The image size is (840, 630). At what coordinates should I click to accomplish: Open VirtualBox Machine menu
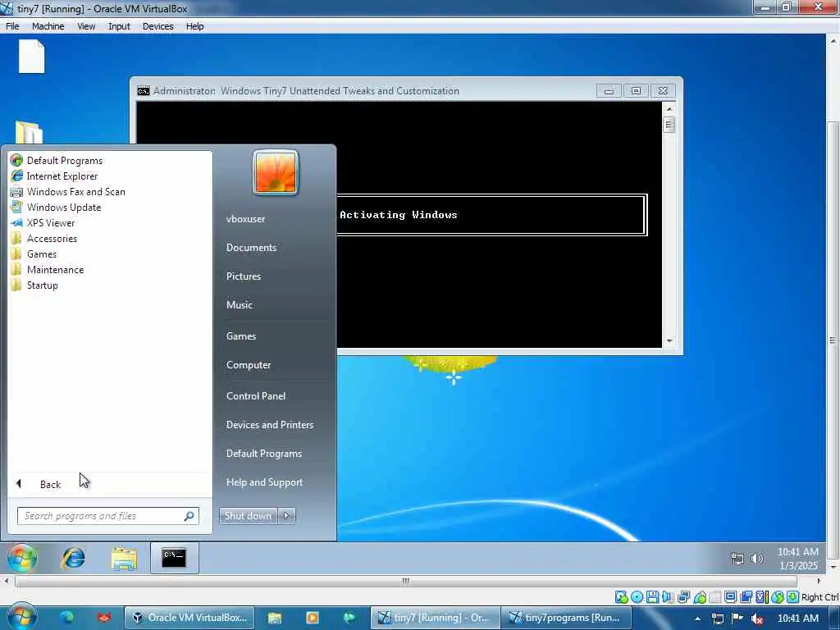click(x=48, y=26)
